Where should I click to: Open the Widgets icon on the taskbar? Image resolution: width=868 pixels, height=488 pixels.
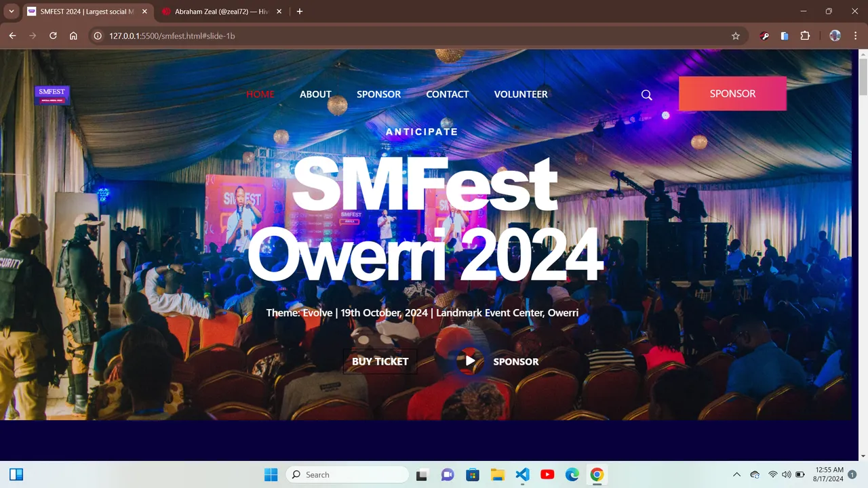(x=16, y=474)
